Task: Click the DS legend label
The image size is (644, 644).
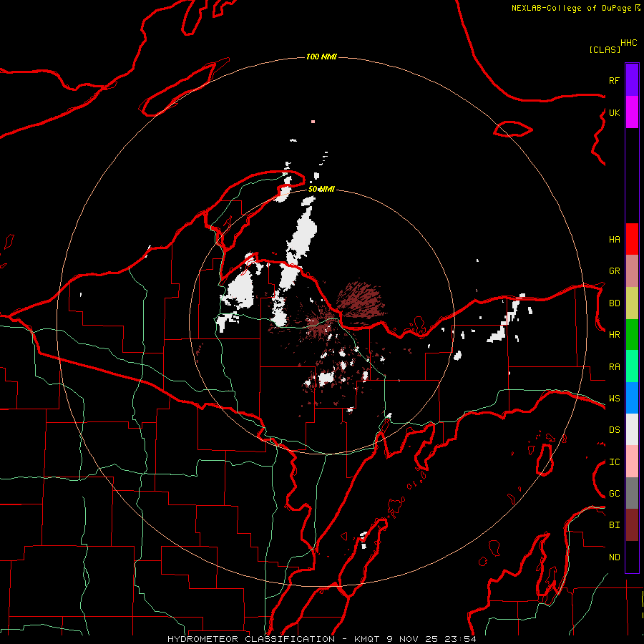Action: click(615, 430)
